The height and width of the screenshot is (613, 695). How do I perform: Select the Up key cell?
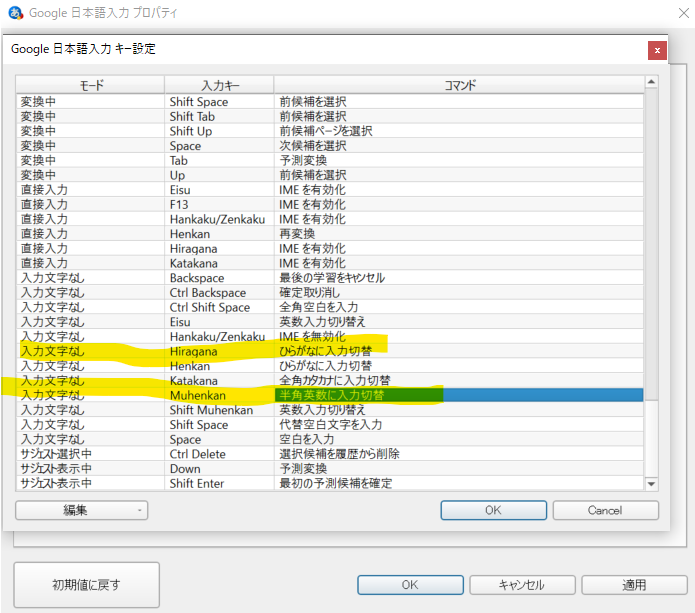tap(219, 175)
